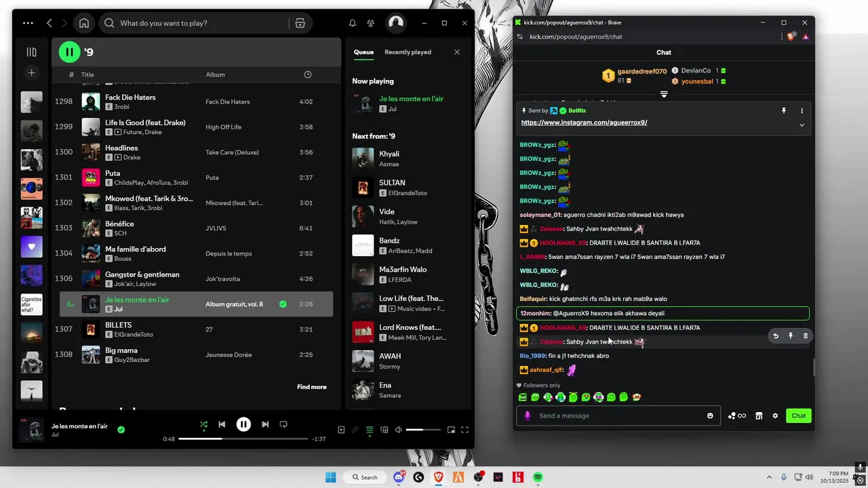The height and width of the screenshot is (488, 868).
Task: Open the Spotify three-dot main menu
Action: pos(28,23)
